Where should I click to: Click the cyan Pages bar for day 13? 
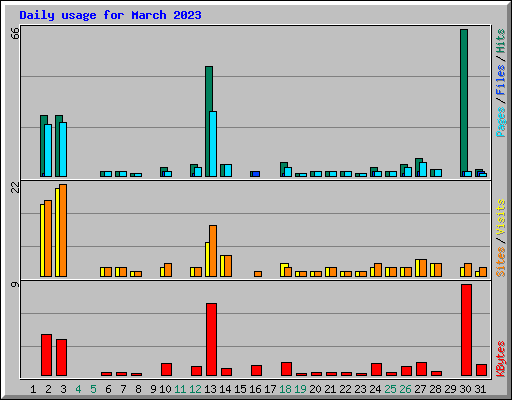[x=213, y=144]
